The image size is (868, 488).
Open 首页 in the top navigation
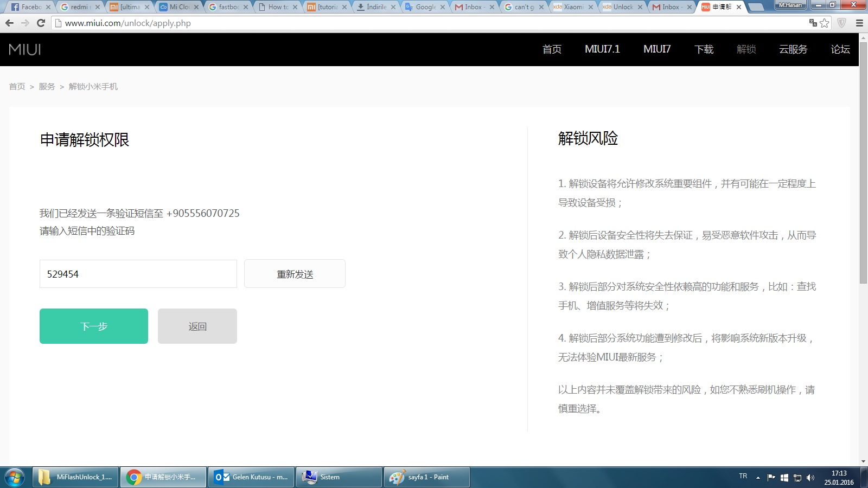(552, 49)
